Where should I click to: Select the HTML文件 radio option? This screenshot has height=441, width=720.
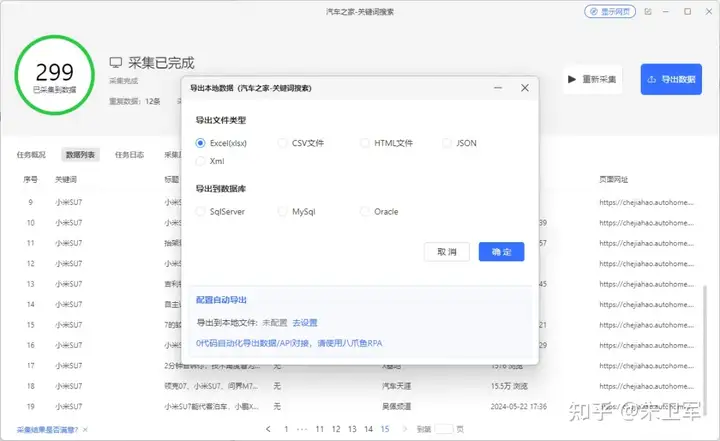(386, 143)
